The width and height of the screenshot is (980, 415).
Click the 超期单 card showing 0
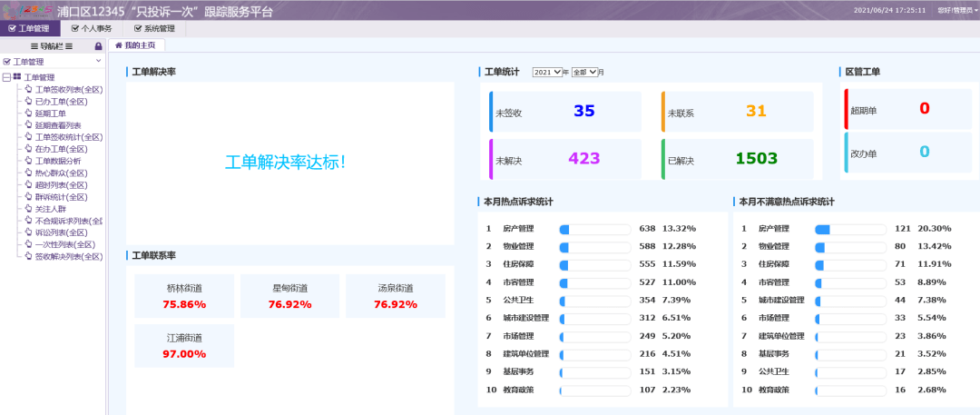pos(908,109)
